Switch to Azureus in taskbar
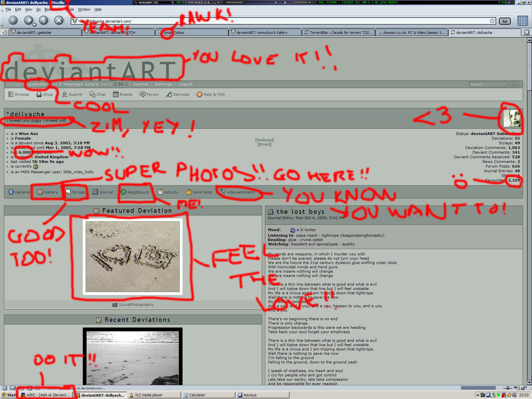 [263, 395]
